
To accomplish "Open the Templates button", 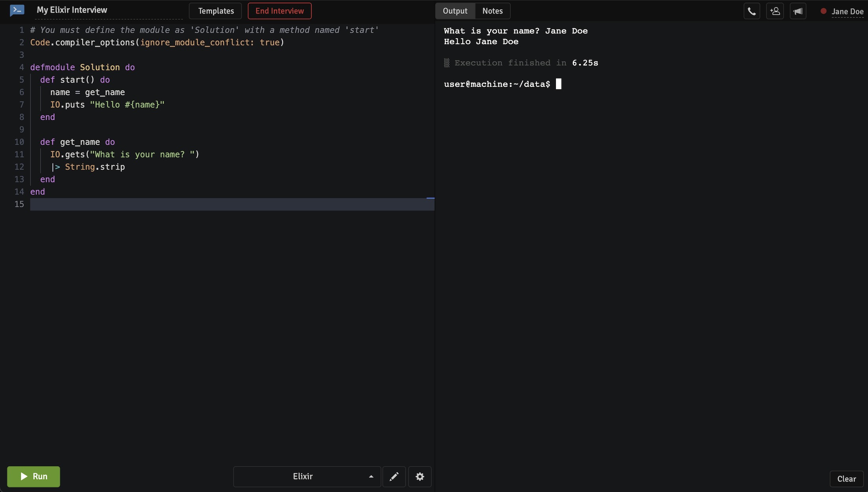I will coord(215,11).
